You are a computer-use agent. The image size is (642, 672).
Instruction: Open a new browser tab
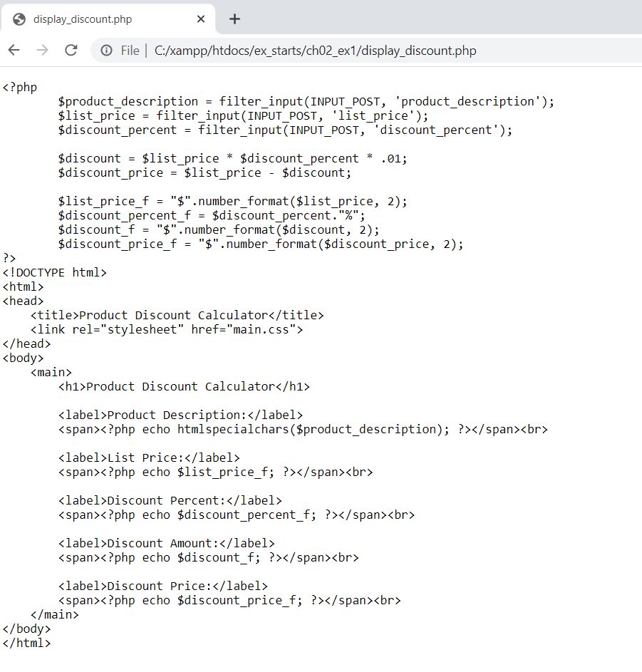click(234, 19)
